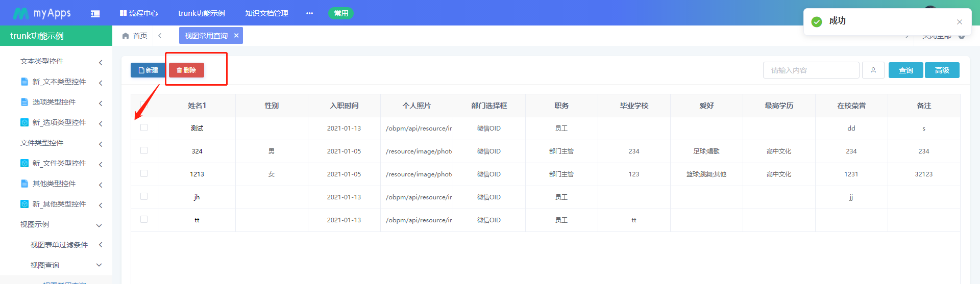The width and height of the screenshot is (980, 284).
Task: Click the jj cell in jh row
Action: (851, 197)
